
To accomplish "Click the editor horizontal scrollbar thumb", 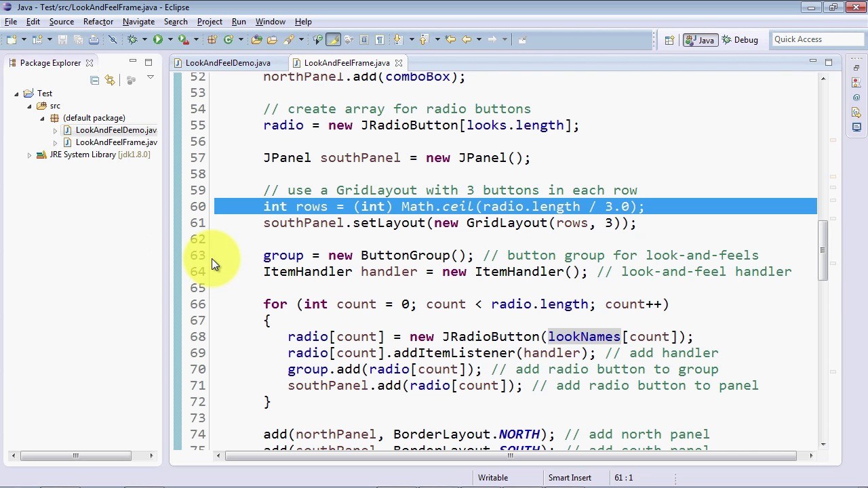I will pos(511,455).
